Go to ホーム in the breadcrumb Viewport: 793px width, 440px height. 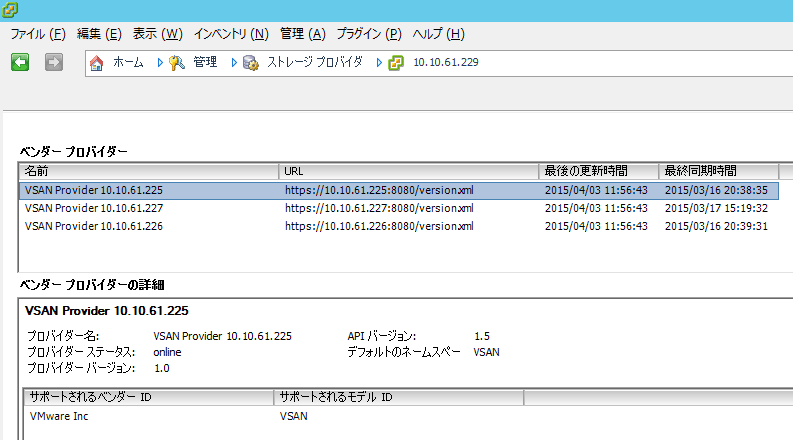pyautogui.click(x=128, y=62)
